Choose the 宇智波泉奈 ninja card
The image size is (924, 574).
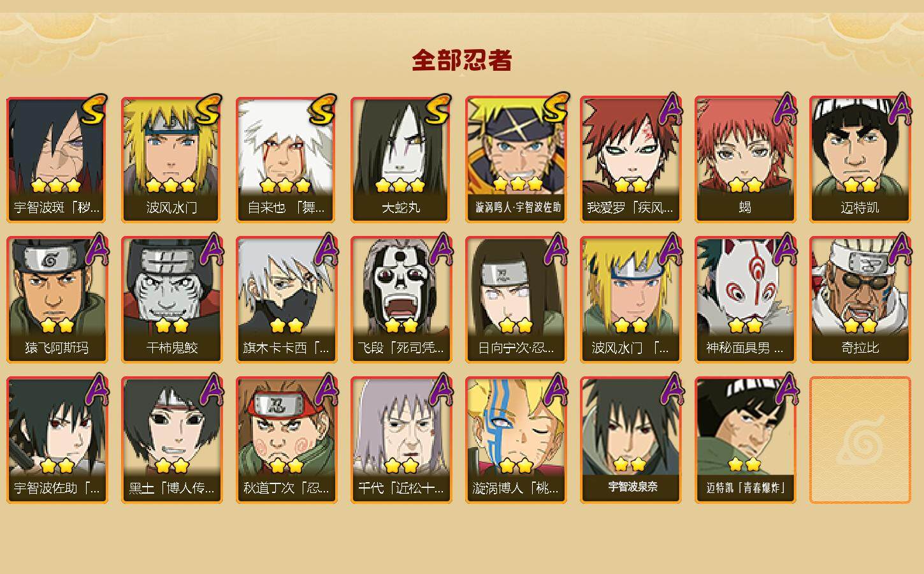(631, 440)
